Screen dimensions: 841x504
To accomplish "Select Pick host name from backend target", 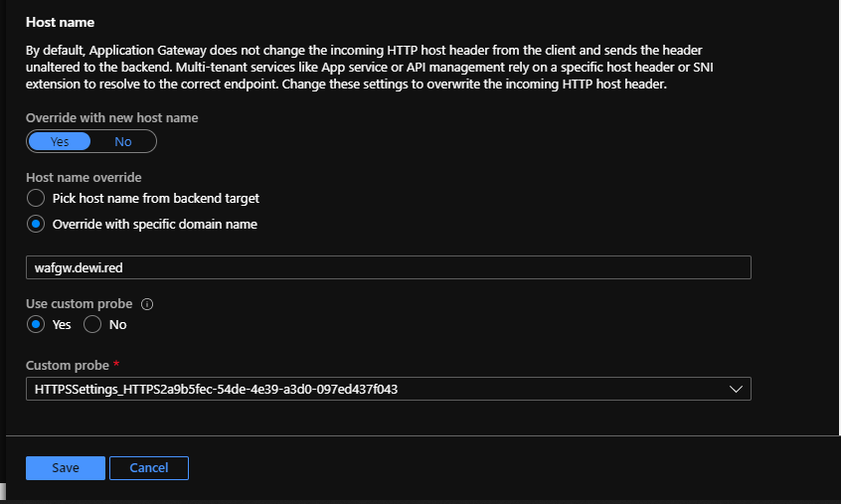I will 36,198.
